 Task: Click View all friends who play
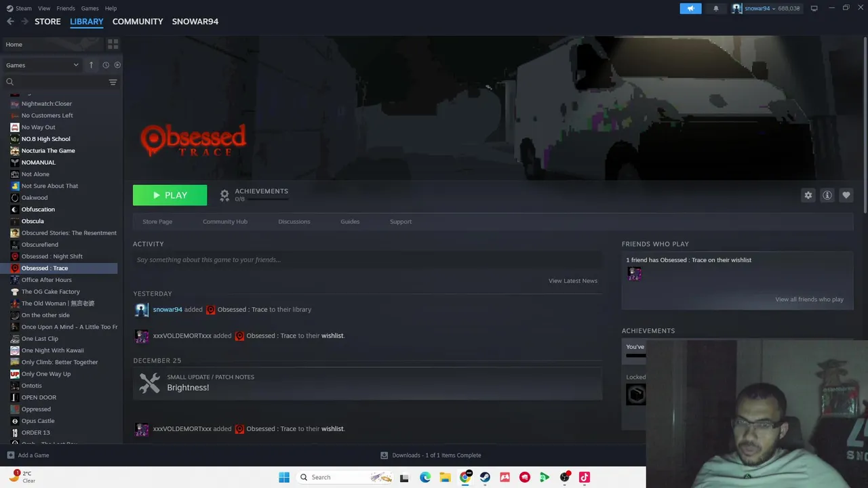(x=809, y=300)
